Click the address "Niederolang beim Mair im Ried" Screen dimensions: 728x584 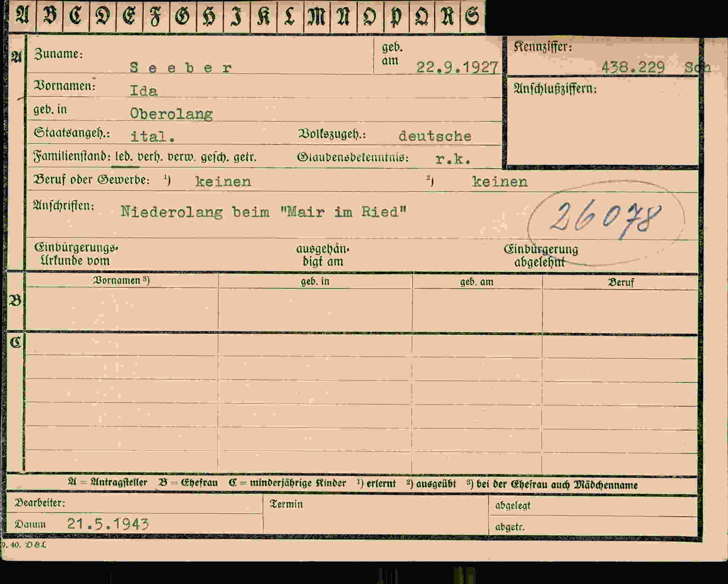pos(264,212)
